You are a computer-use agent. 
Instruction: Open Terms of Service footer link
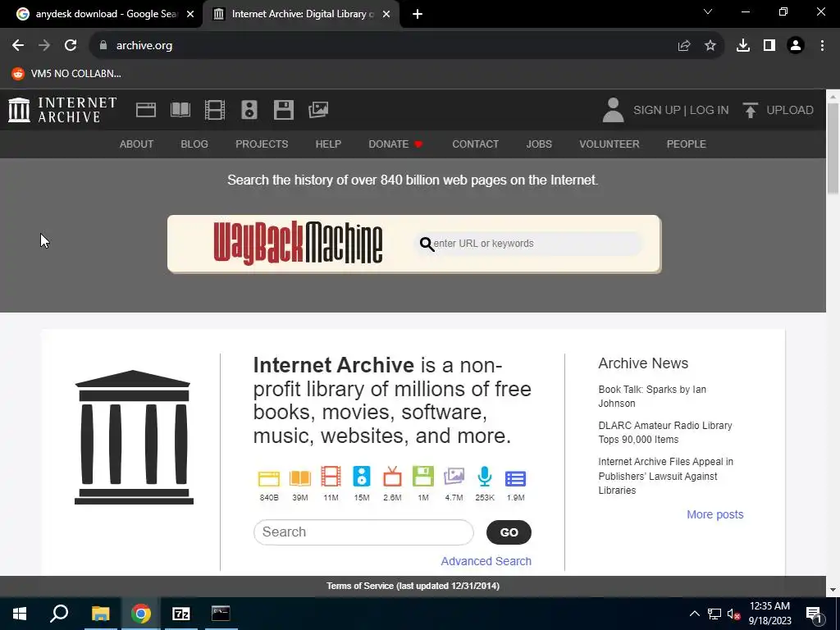[x=413, y=586]
